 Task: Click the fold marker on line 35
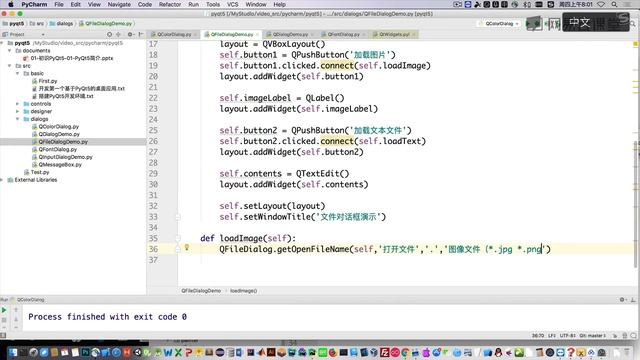point(178,238)
